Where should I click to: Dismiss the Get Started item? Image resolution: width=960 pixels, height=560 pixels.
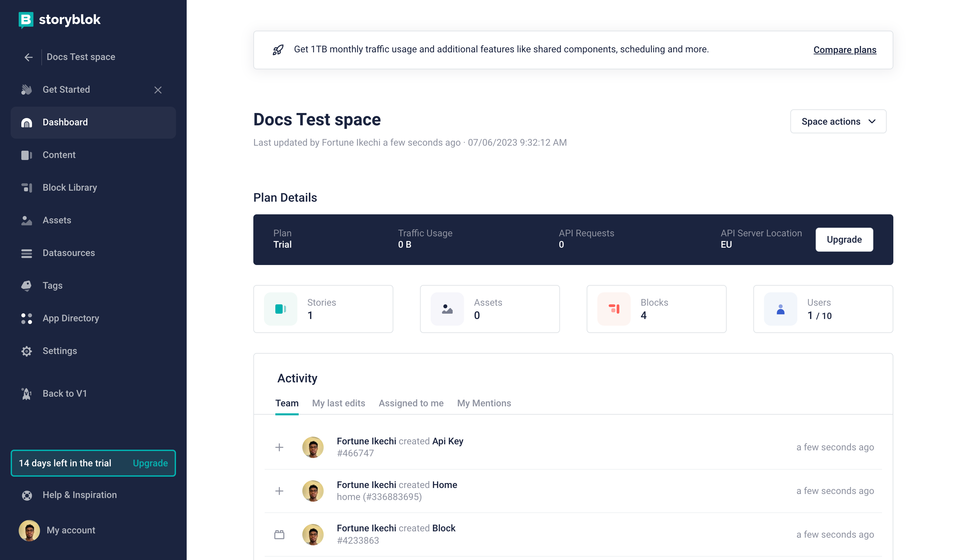[x=158, y=90]
